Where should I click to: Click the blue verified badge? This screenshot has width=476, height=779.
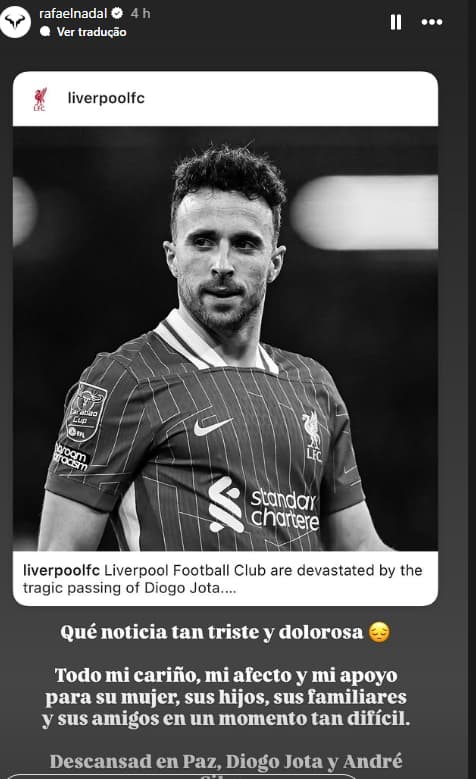coord(117,13)
